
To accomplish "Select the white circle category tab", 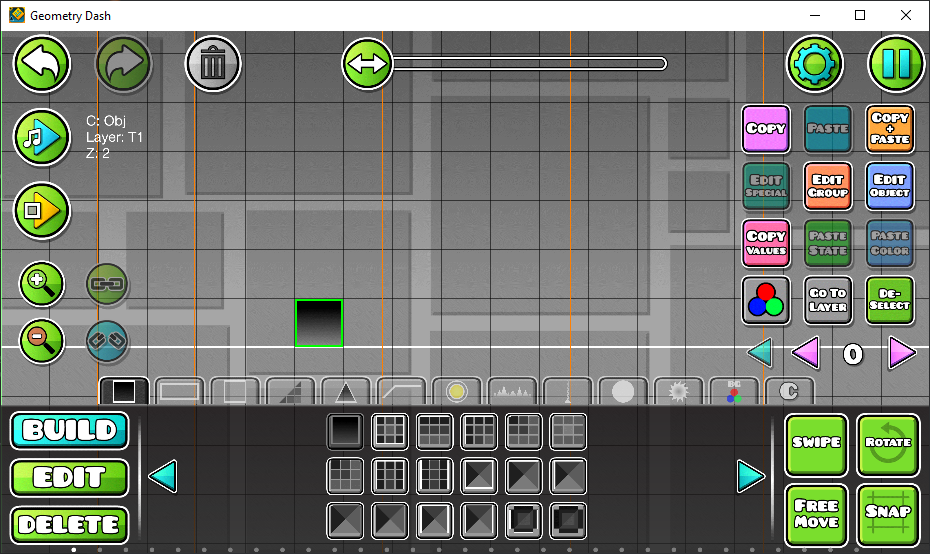I will tap(623, 391).
